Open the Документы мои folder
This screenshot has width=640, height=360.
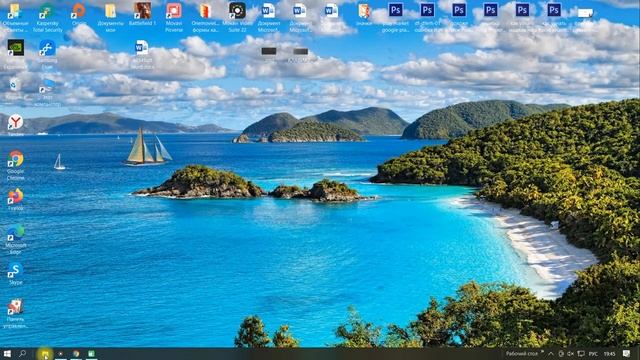coord(110,17)
